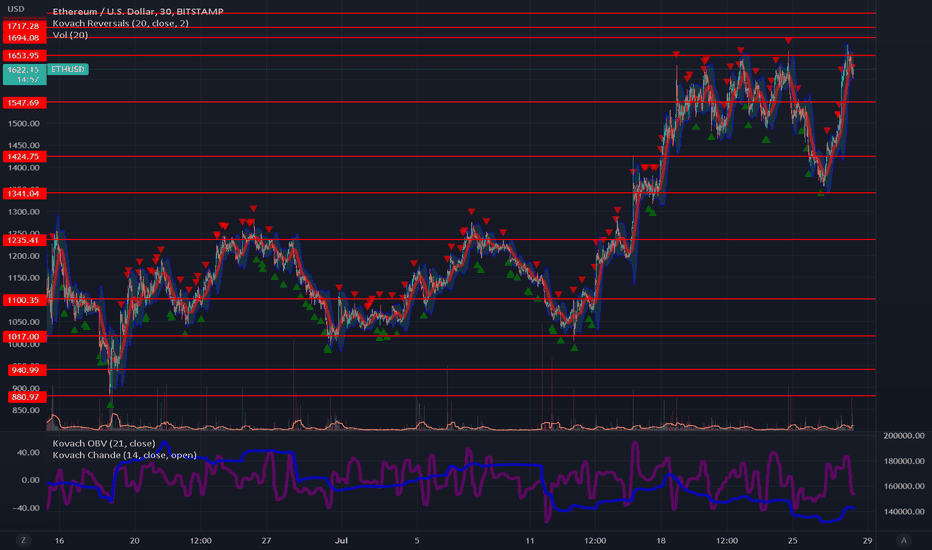The image size is (932, 550).
Task: Click the 140000.00 OBV scale value
Action: tap(903, 511)
